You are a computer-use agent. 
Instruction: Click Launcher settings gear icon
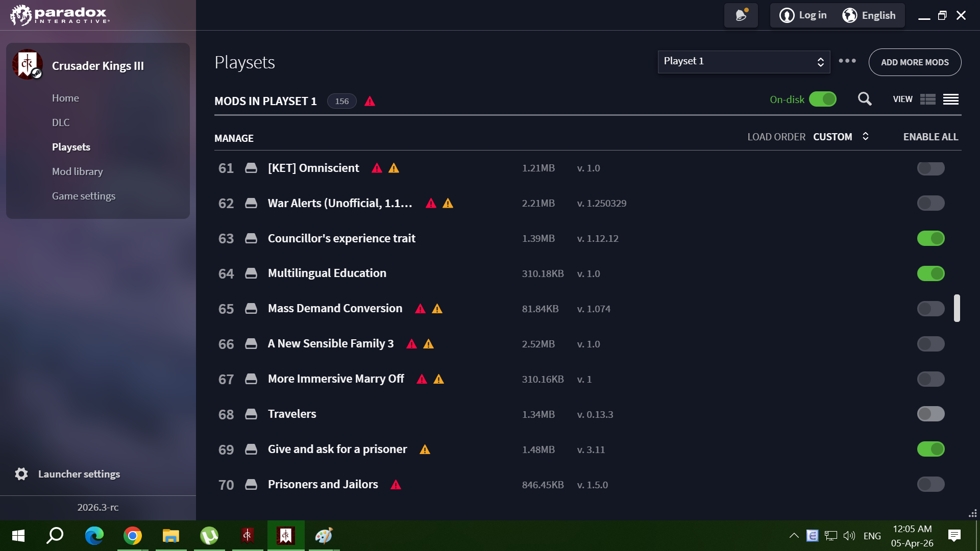tap(21, 474)
